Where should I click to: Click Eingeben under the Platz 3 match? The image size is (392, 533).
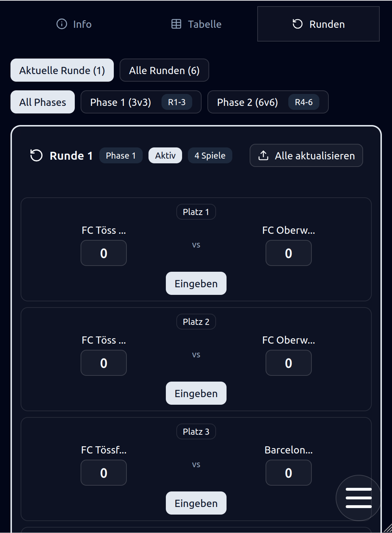196,503
